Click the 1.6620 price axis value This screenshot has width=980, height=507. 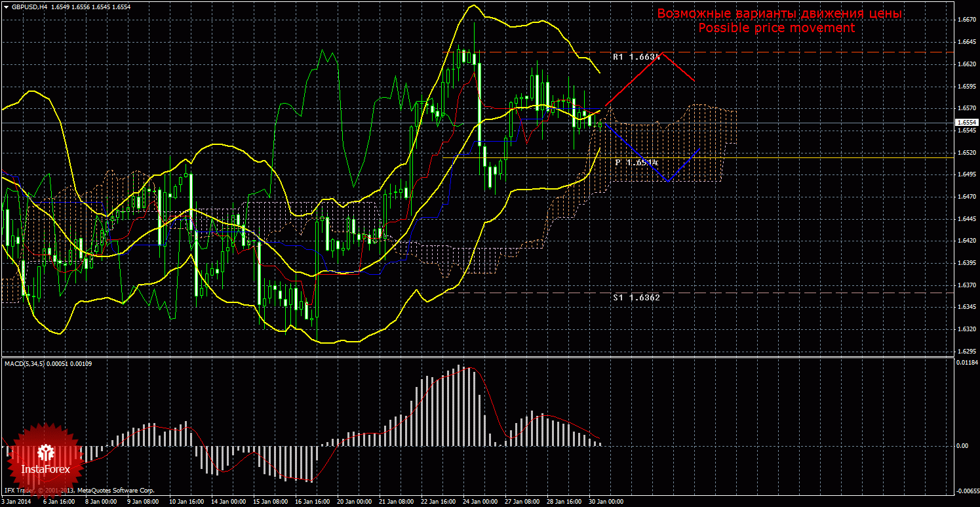[967, 64]
